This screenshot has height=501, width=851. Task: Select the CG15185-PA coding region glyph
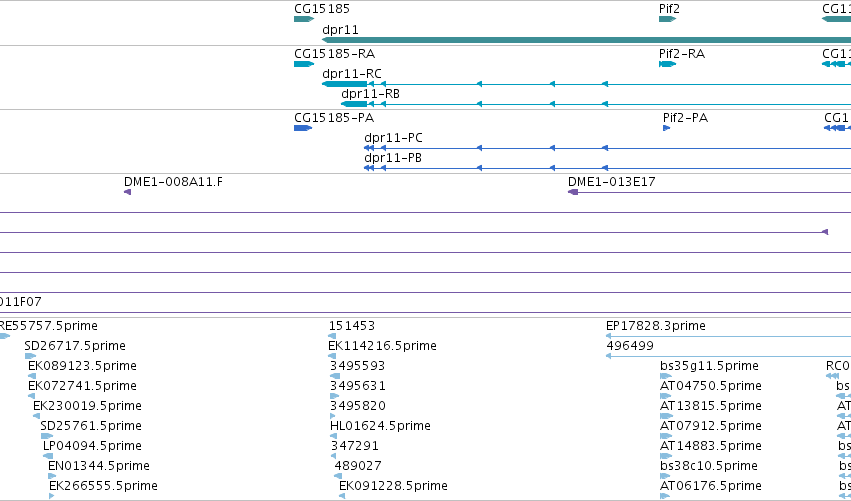tap(303, 128)
